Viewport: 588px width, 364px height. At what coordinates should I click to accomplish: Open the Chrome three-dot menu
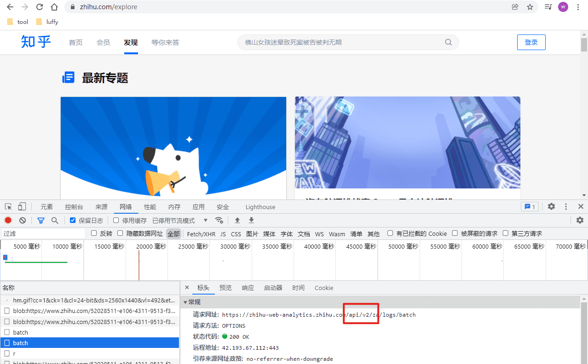pos(578,7)
